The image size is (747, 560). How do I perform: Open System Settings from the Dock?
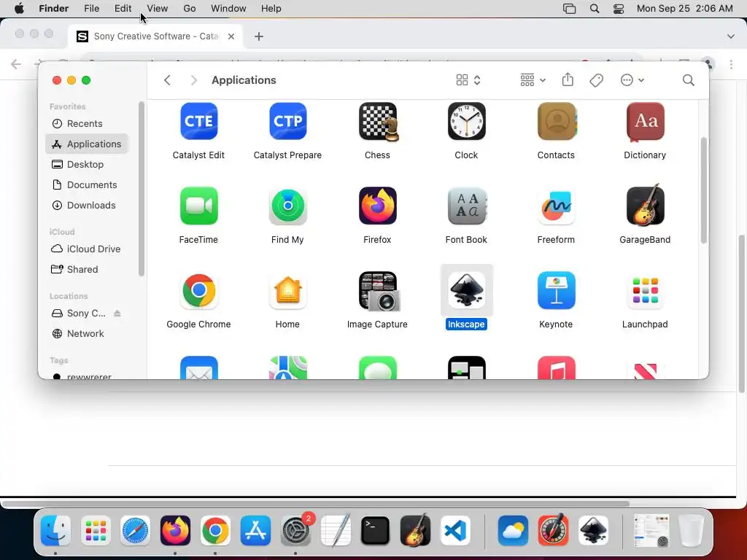[295, 530]
